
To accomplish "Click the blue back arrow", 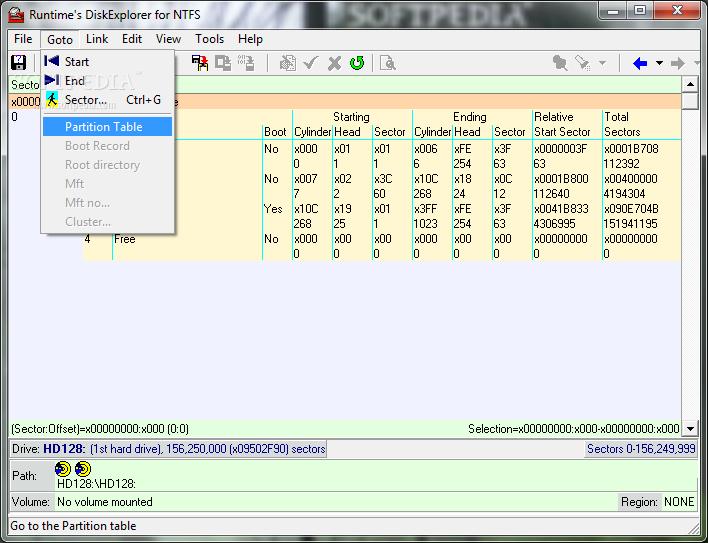I will point(640,63).
